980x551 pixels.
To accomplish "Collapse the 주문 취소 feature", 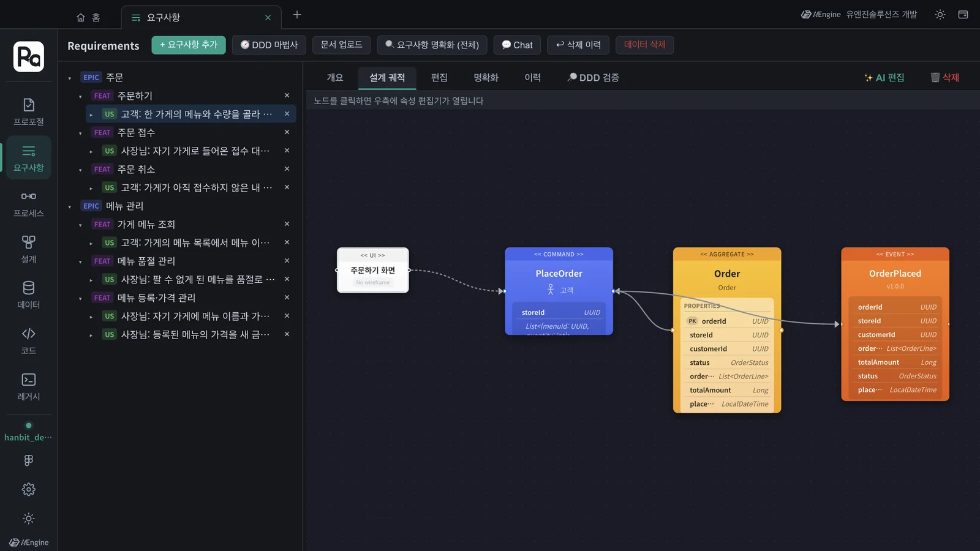I will coord(80,170).
